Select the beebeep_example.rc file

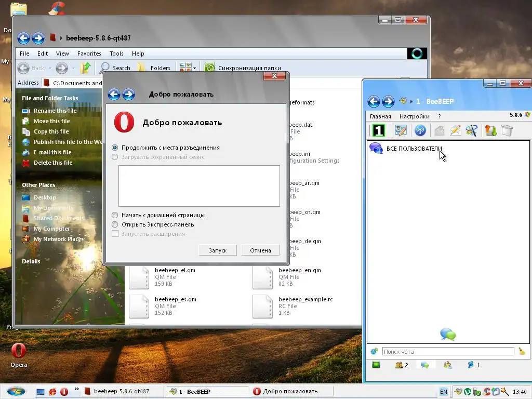293,307
